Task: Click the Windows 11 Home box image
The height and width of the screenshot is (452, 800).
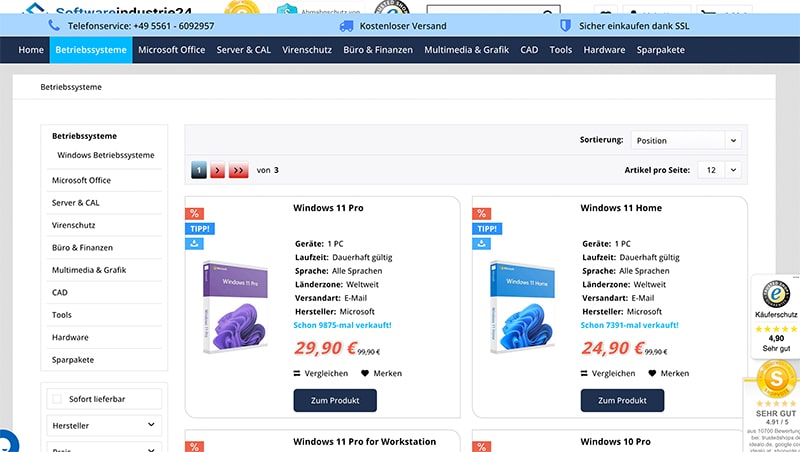Action: point(522,307)
